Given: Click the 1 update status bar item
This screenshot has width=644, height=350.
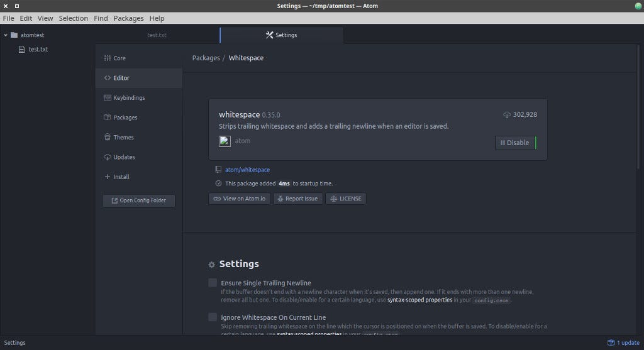Looking at the screenshot, I should pyautogui.click(x=623, y=342).
